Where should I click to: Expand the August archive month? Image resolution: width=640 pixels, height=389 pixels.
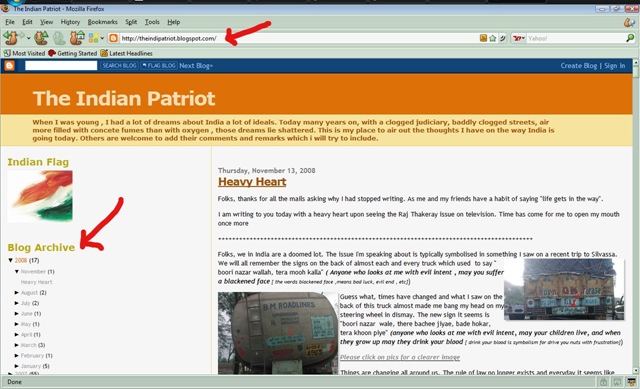(17, 292)
